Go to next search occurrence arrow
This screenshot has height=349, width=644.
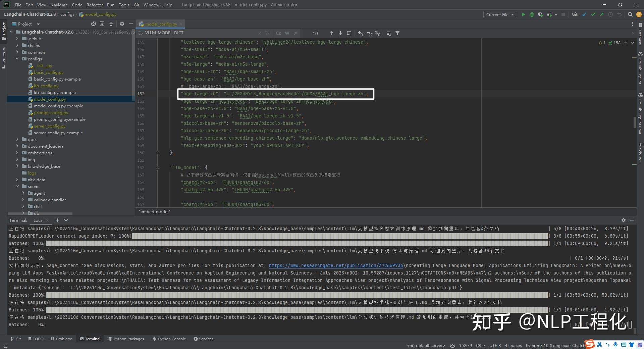[340, 33]
